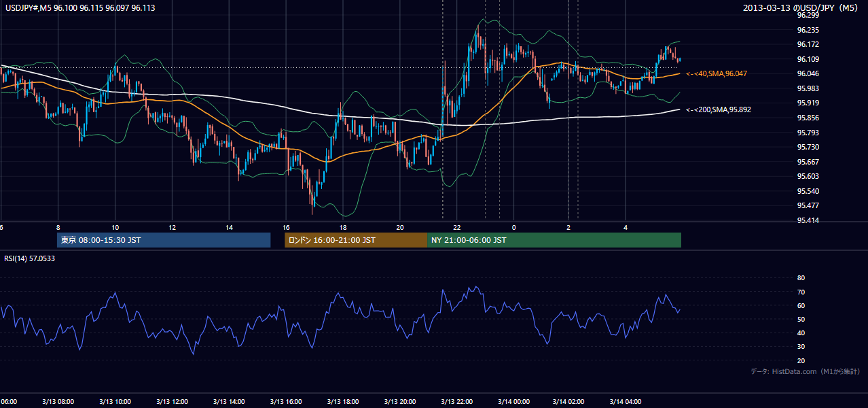Click hour label 22 under price chart

pos(457,227)
